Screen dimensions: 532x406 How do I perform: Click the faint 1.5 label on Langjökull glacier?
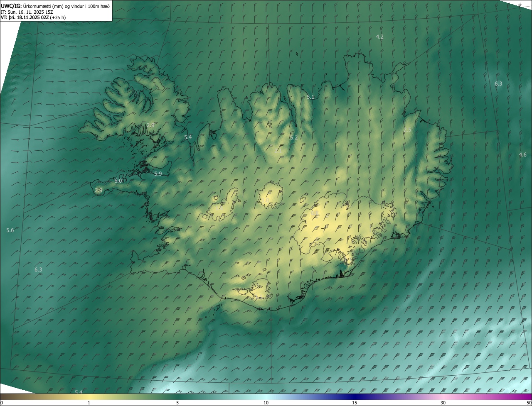219,208
